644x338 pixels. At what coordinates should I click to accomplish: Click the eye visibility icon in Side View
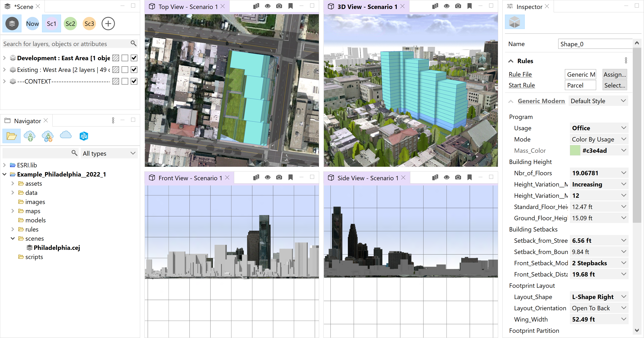tap(446, 177)
